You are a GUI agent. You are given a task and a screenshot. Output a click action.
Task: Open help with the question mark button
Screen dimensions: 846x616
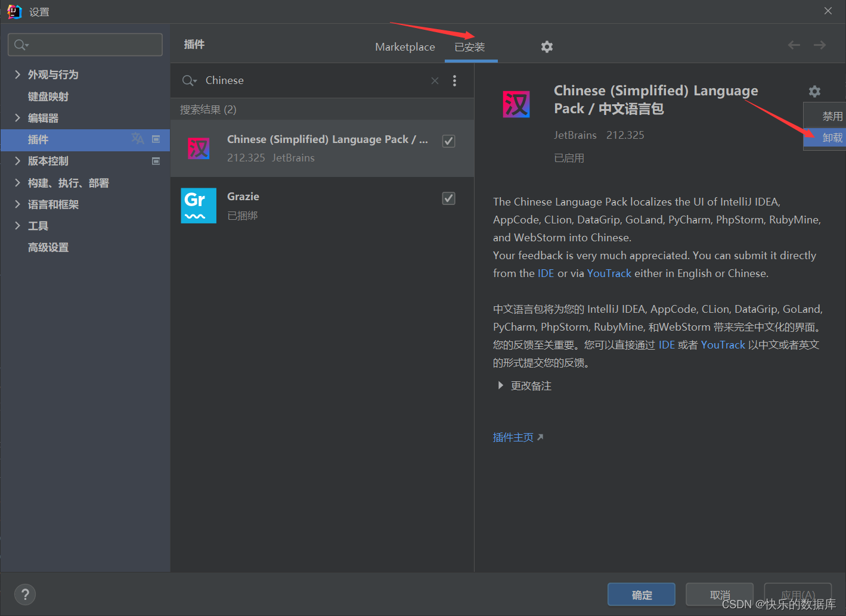click(x=25, y=594)
